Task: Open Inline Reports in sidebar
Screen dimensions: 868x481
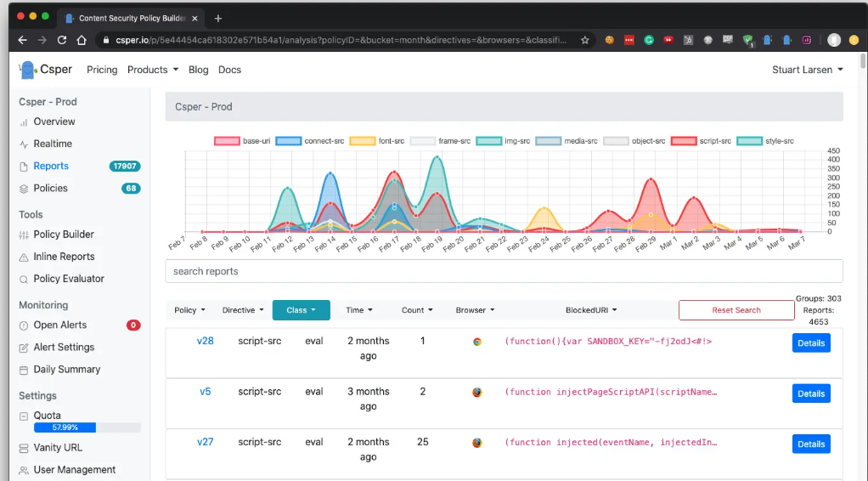Action: point(64,257)
